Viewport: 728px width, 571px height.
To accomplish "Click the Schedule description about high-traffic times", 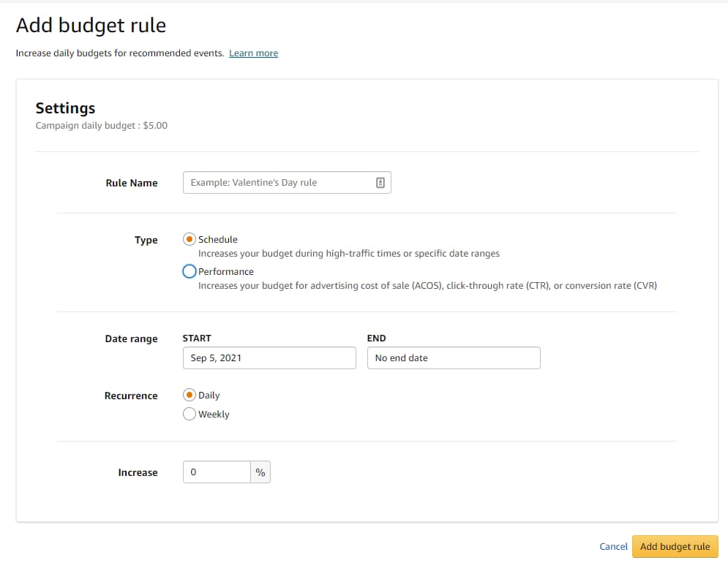I will point(348,254).
